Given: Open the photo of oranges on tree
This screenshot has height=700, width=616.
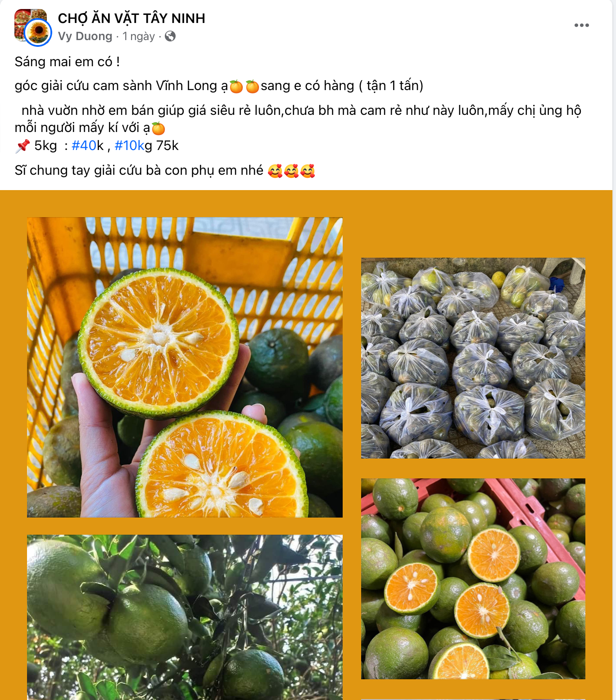Looking at the screenshot, I should [185, 617].
